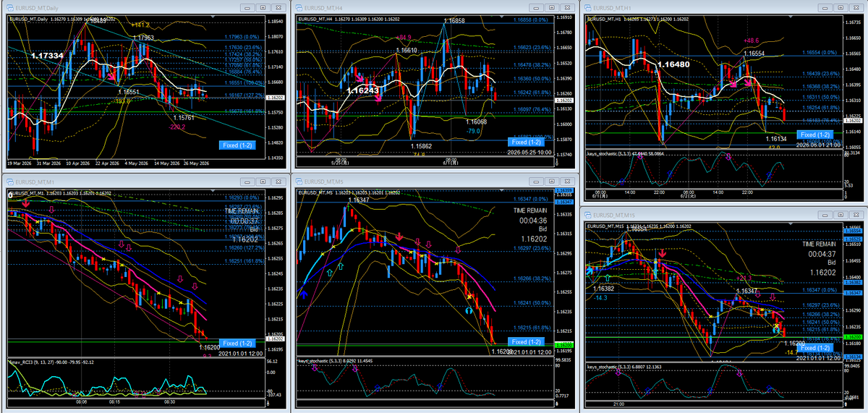This screenshot has height=413, width=868.
Task: Click the 1.15761 low label on Daily chart
Action: tap(184, 117)
